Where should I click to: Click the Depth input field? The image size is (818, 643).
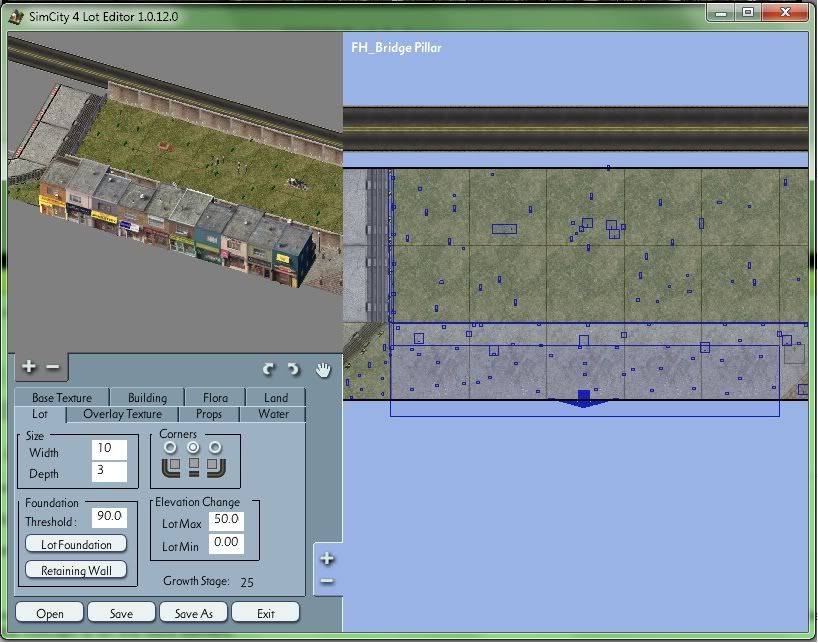click(x=110, y=471)
